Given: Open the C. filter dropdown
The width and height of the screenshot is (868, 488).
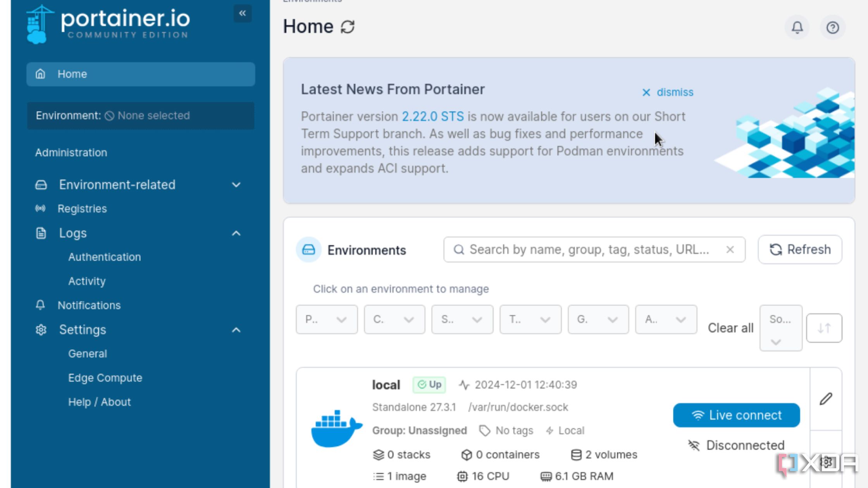Looking at the screenshot, I should pos(394,320).
